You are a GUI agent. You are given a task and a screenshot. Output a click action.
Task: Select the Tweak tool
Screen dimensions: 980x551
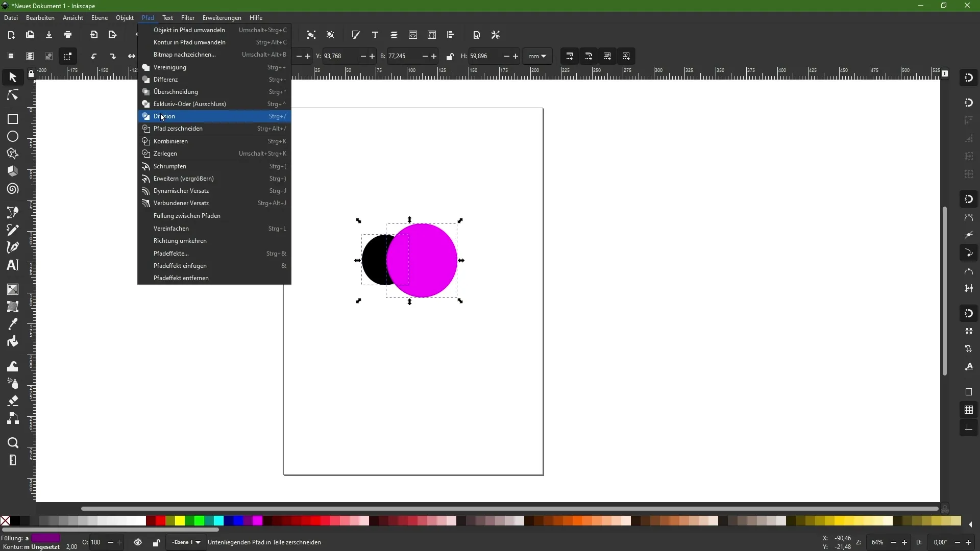point(13,366)
